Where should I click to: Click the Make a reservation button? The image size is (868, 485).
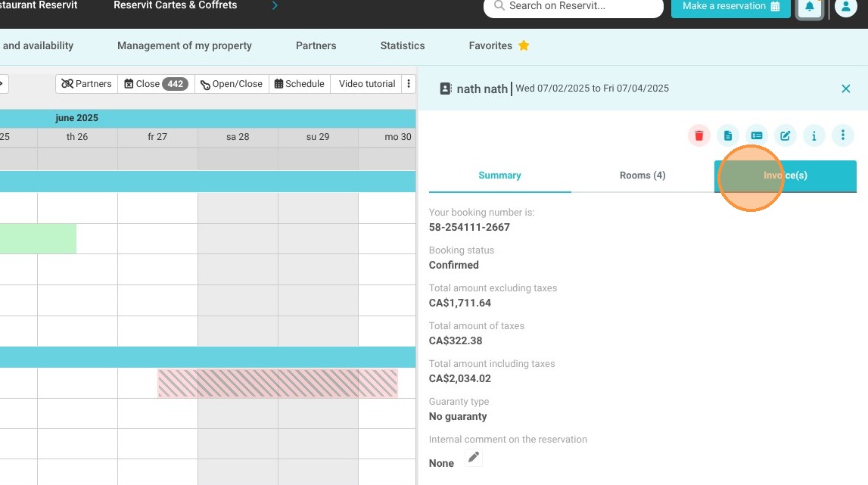[x=731, y=7]
